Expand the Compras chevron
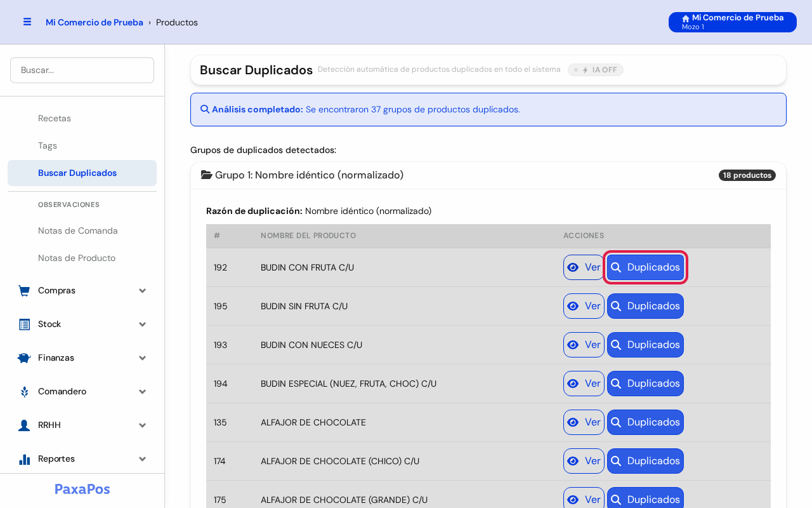This screenshot has height=508, width=812. tap(142, 291)
